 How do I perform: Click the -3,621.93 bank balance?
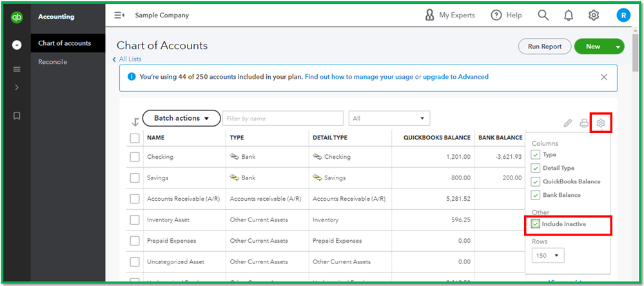[508, 157]
